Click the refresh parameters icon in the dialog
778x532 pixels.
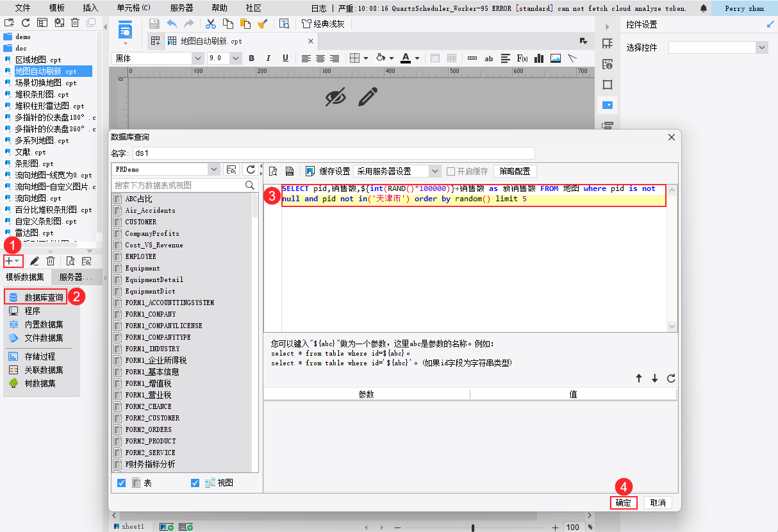(x=671, y=378)
